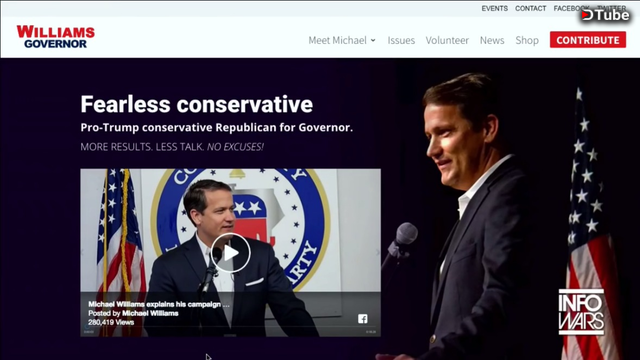Click the red CONTRIBUTE button

[587, 40]
